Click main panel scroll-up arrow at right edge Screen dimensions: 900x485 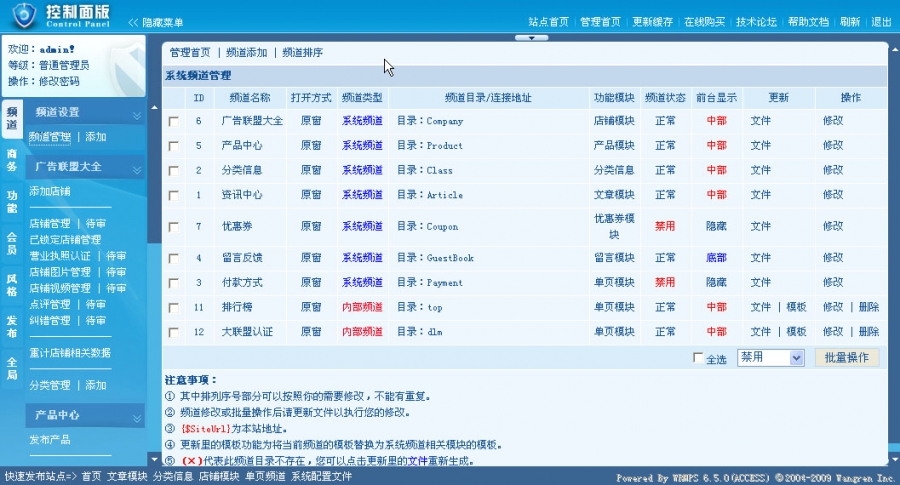point(895,49)
